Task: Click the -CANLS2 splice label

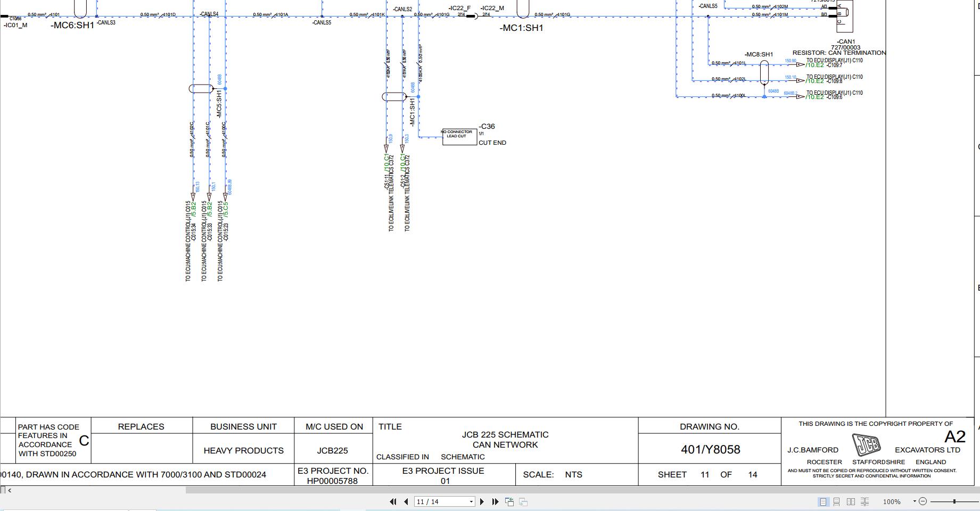Action: tap(402, 10)
